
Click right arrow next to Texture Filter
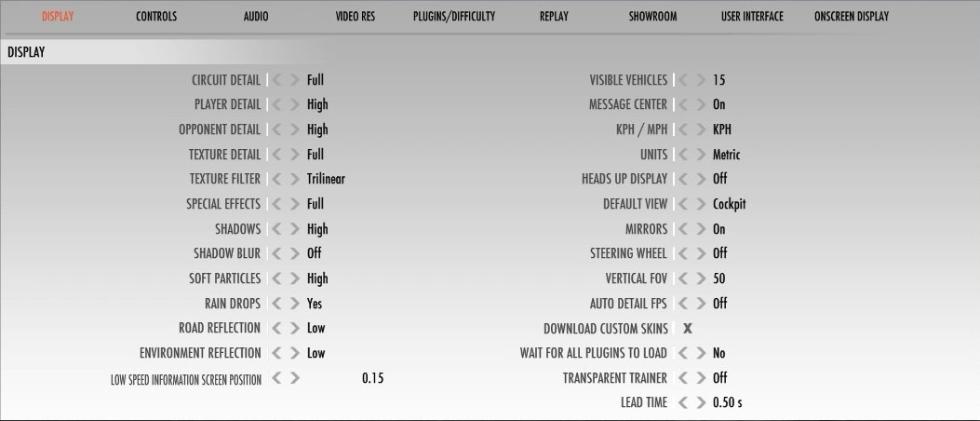click(x=295, y=179)
